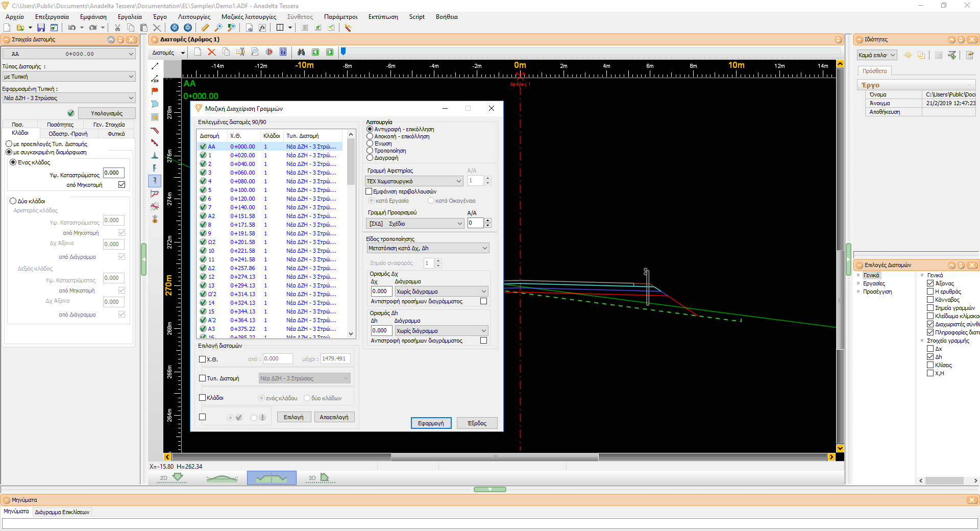
Task: Select the ruler measure tool icon
Action: tap(205, 28)
